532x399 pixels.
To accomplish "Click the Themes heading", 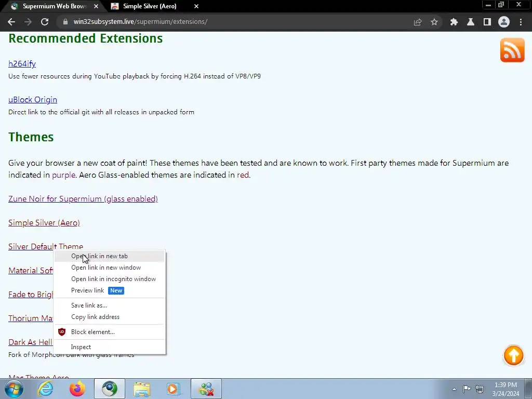I will point(31,137).
